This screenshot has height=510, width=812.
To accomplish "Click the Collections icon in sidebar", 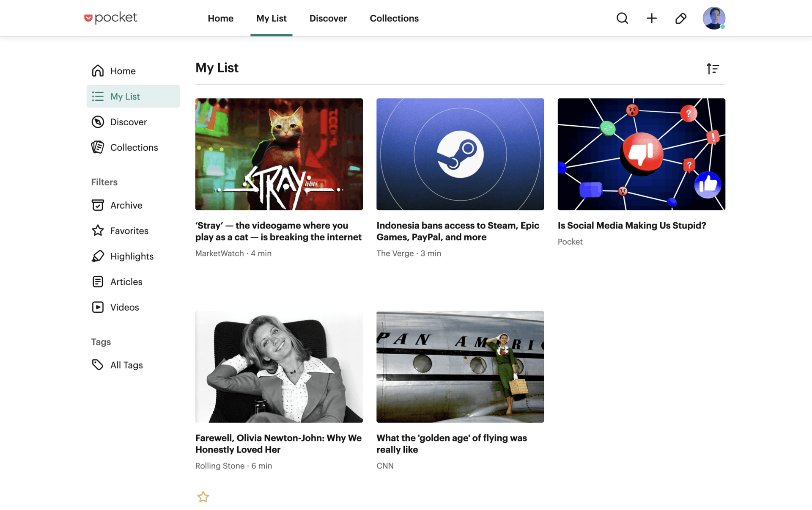I will click(x=98, y=147).
